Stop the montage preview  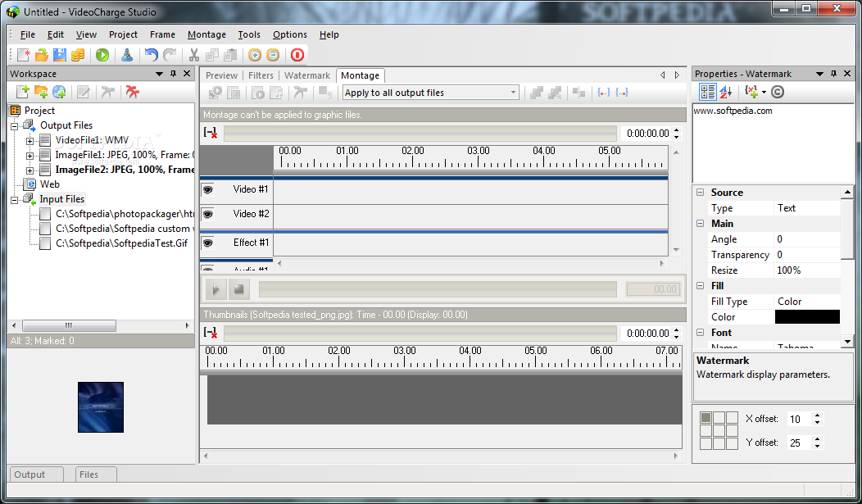(x=238, y=289)
